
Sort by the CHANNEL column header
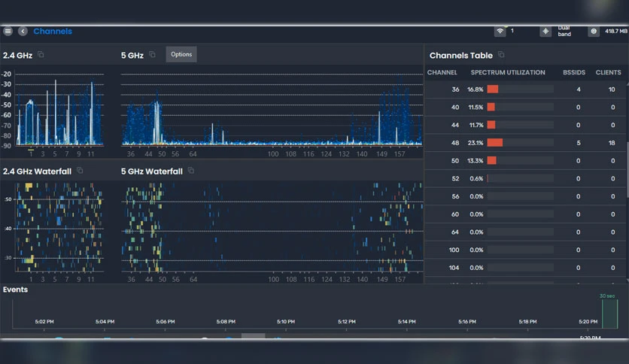coord(442,72)
